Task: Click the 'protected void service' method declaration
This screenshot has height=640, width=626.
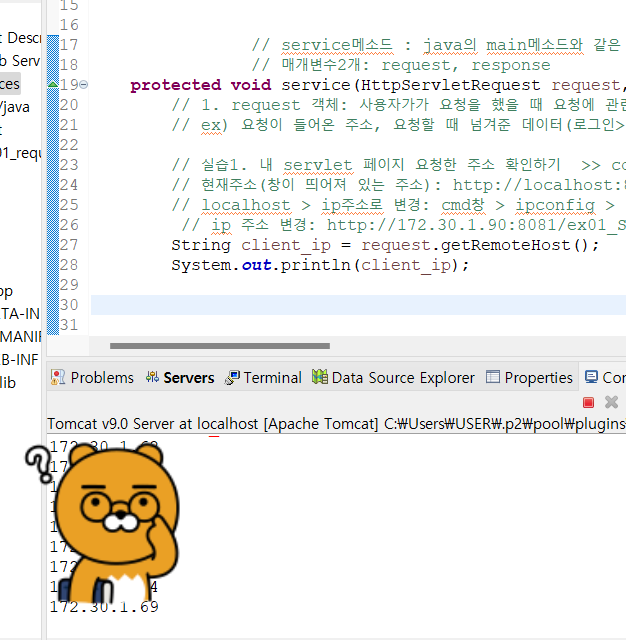Action: [378, 85]
